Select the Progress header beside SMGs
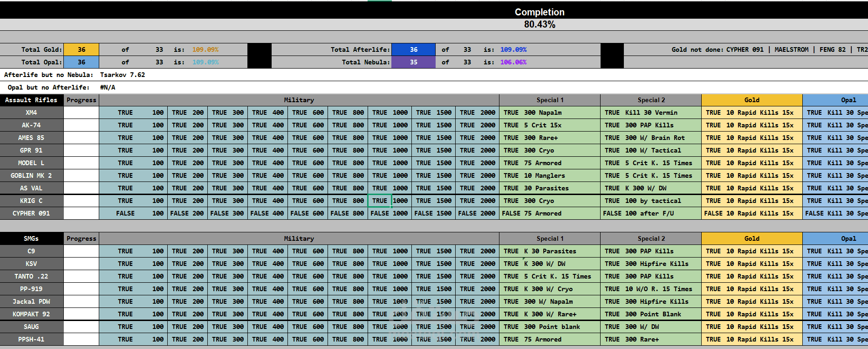This screenshot has width=868, height=349. pyautogui.click(x=81, y=238)
